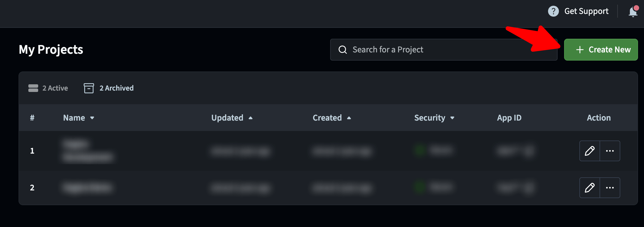Switch to the 2 Archived tab

click(109, 88)
